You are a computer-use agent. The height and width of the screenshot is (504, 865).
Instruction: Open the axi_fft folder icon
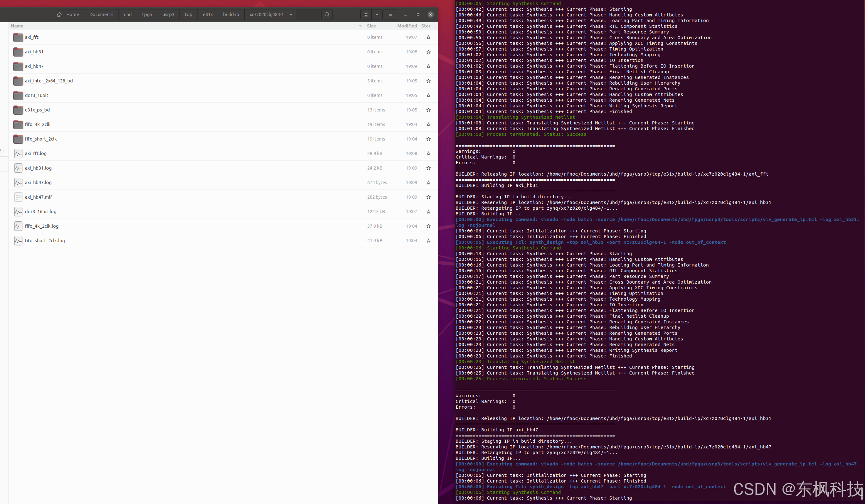pyautogui.click(x=18, y=37)
